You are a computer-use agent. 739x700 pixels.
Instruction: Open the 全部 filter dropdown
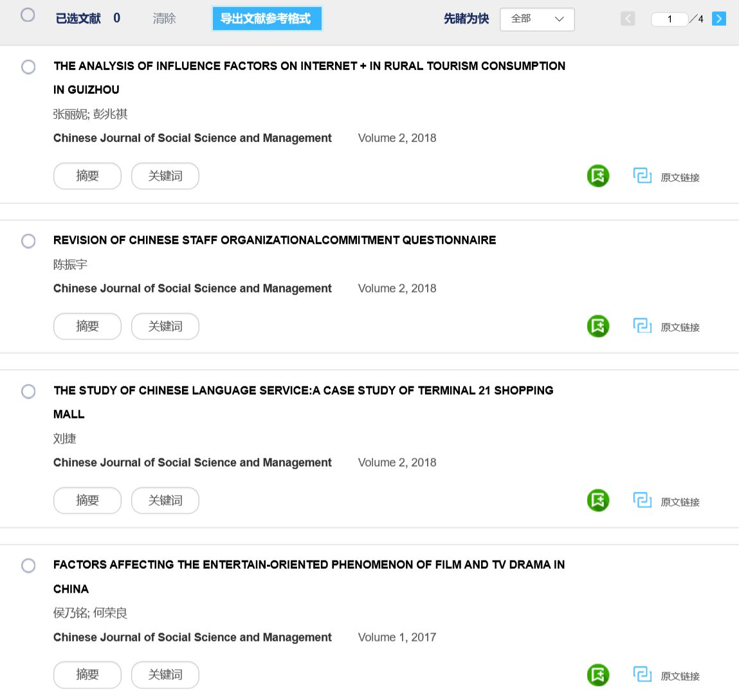point(537,19)
